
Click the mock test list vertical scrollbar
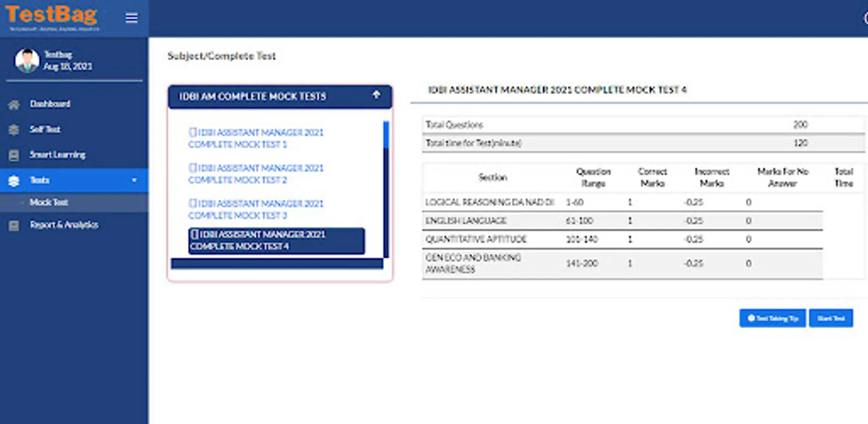coord(386,189)
